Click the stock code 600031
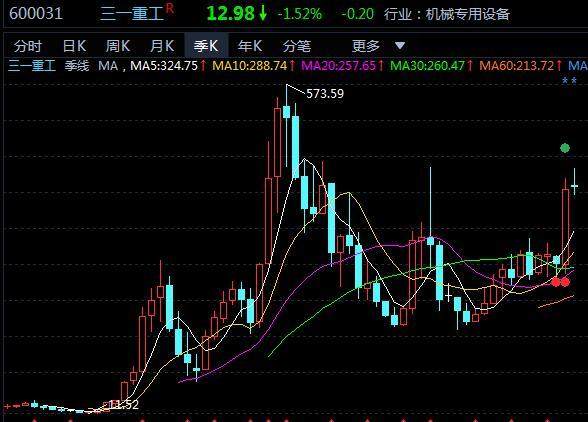 pos(36,14)
